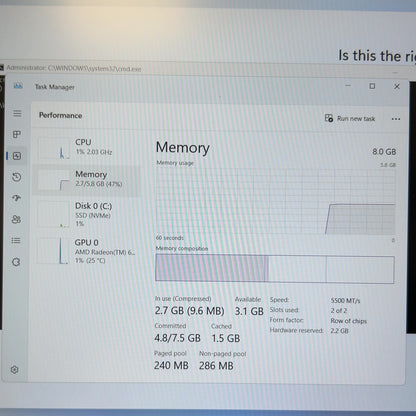Click the Non-paged pool 286 MB value
This screenshot has width=416, height=416.
pos(216,366)
